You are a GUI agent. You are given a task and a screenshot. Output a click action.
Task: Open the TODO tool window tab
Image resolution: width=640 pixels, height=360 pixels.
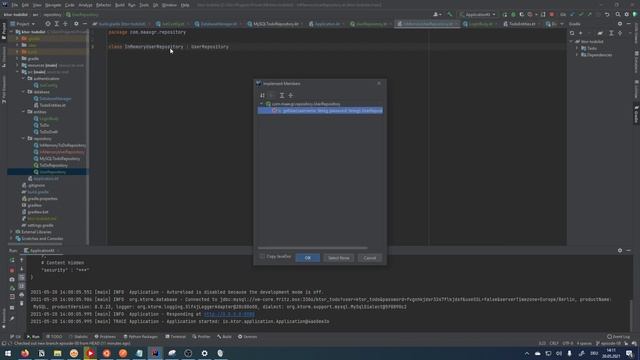tap(54, 337)
